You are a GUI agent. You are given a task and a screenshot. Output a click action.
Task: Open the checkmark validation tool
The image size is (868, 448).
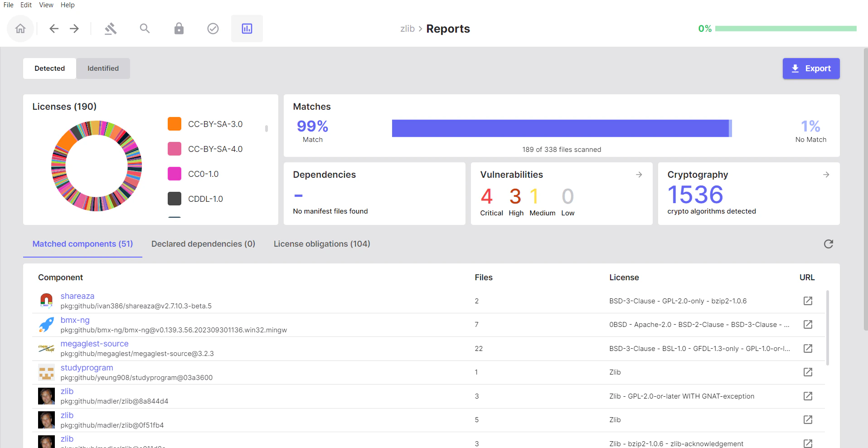(213, 28)
